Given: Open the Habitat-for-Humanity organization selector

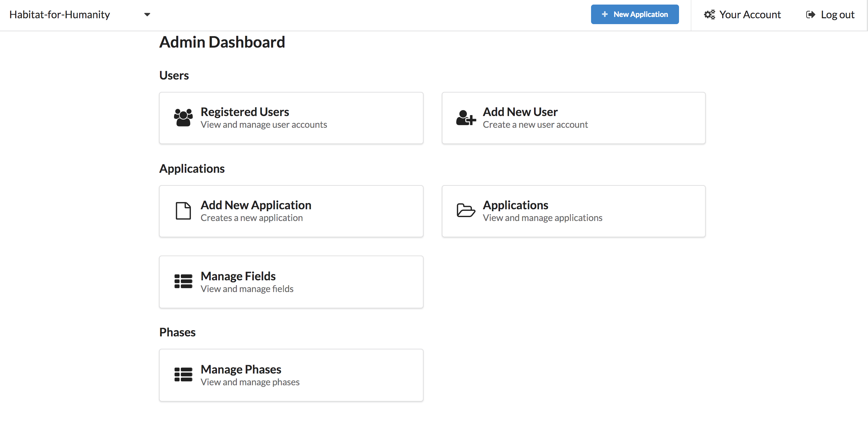Looking at the screenshot, I should [x=60, y=15].
